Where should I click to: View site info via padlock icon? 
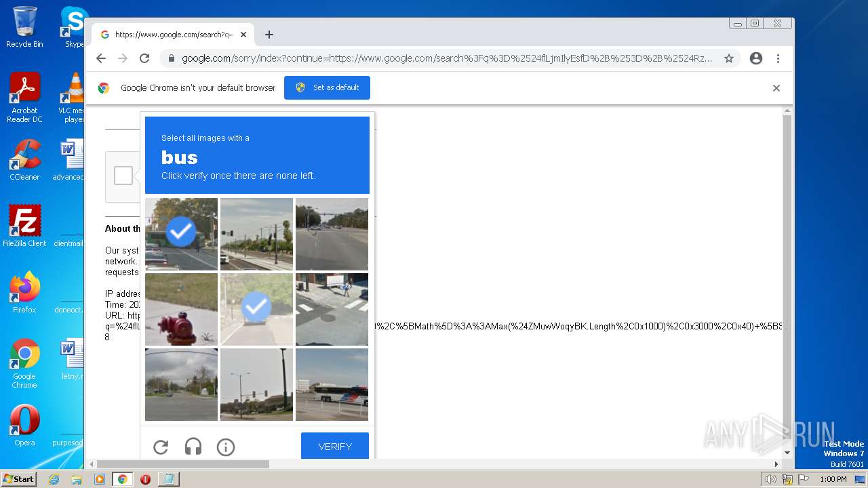tap(172, 58)
